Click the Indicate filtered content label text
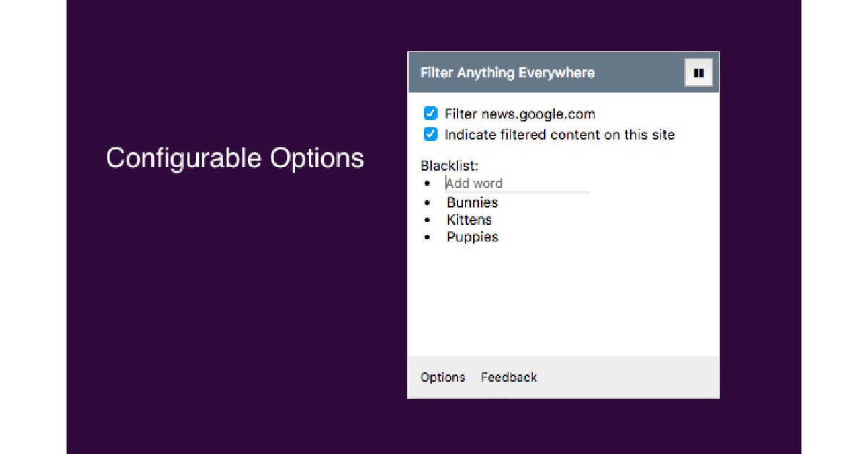Viewport: 868px width, 454px height. click(x=559, y=134)
